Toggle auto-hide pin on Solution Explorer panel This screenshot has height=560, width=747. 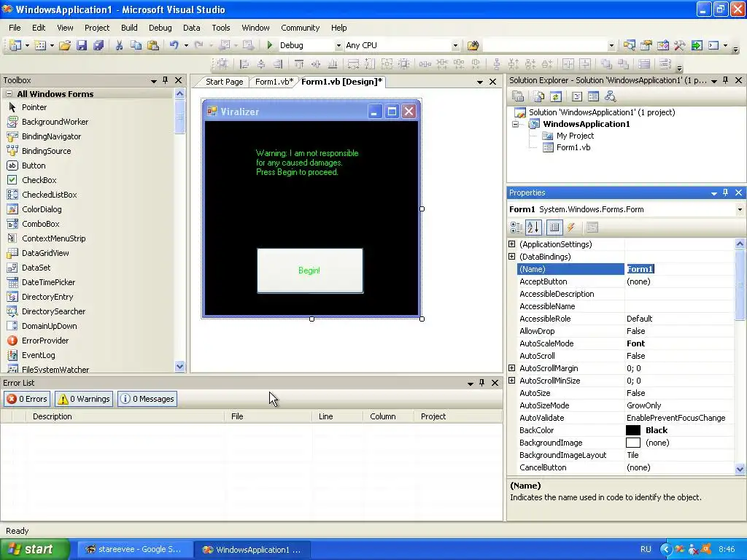[x=725, y=80]
